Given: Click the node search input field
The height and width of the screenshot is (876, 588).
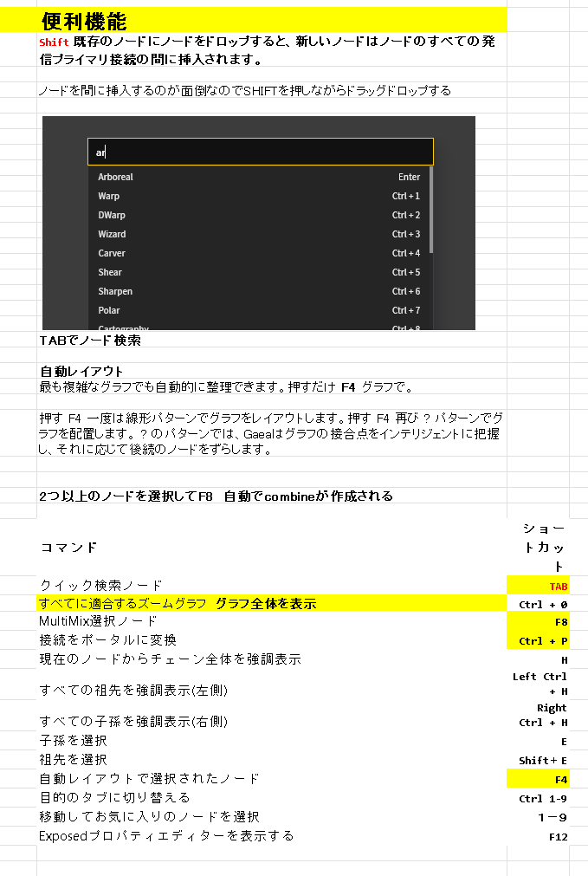Looking at the screenshot, I should pos(260,152).
